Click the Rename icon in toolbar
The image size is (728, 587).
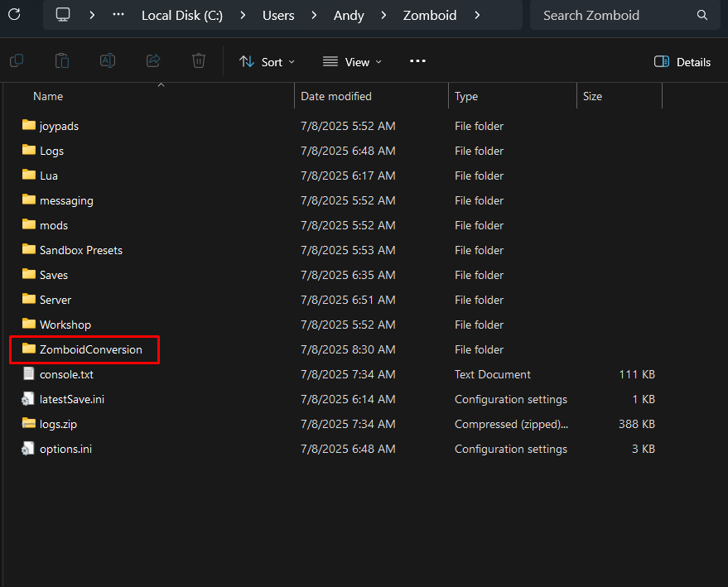tap(107, 61)
